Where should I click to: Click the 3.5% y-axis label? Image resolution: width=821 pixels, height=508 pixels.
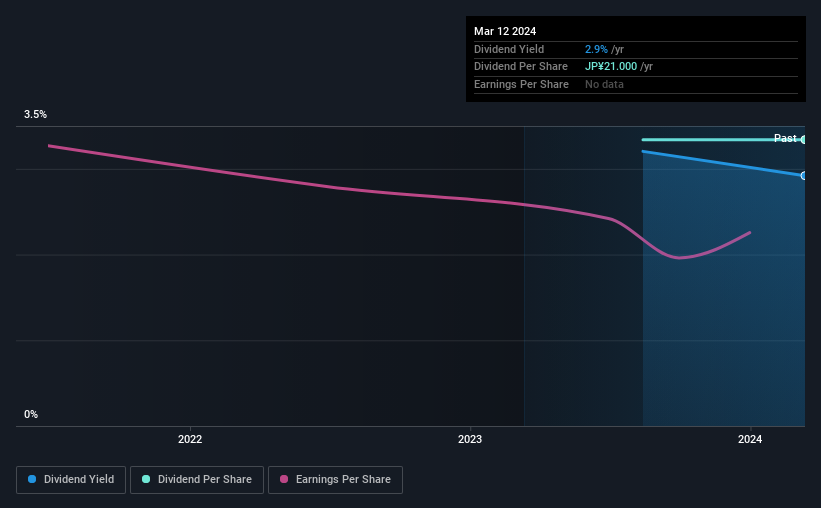tap(36, 115)
